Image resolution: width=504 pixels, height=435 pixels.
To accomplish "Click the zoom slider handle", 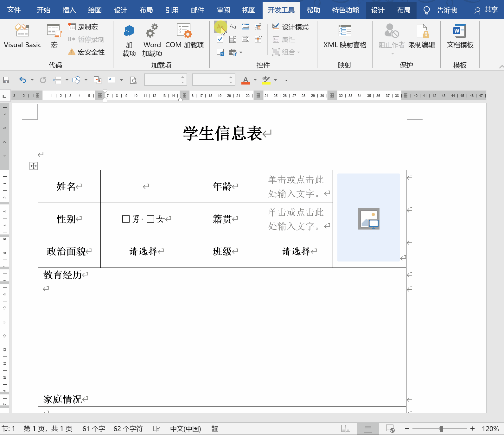I will pyautogui.click(x=441, y=429).
